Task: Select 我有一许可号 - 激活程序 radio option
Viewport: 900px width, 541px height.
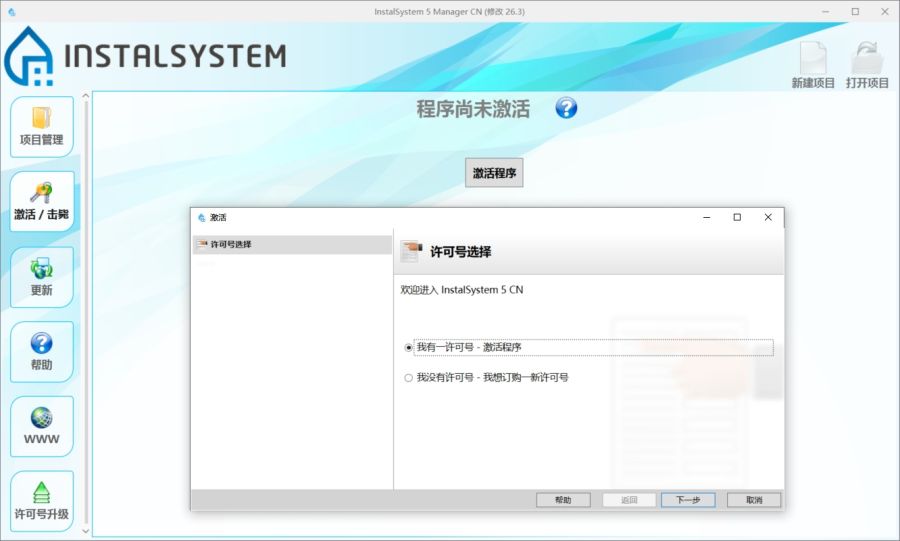Action: pos(408,348)
